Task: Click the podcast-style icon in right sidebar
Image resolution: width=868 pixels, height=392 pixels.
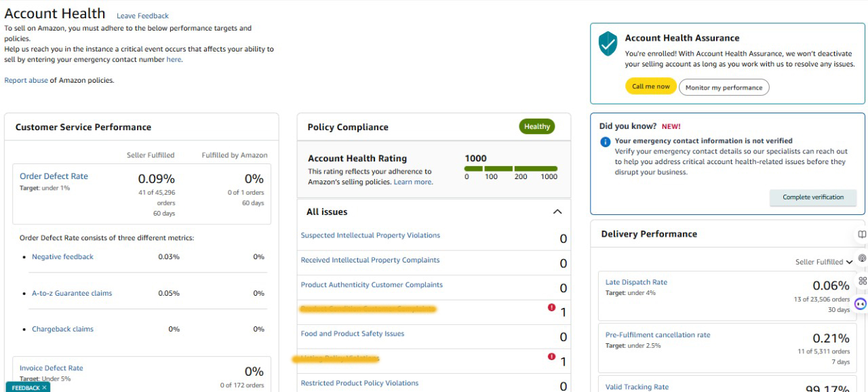Action: (862, 258)
